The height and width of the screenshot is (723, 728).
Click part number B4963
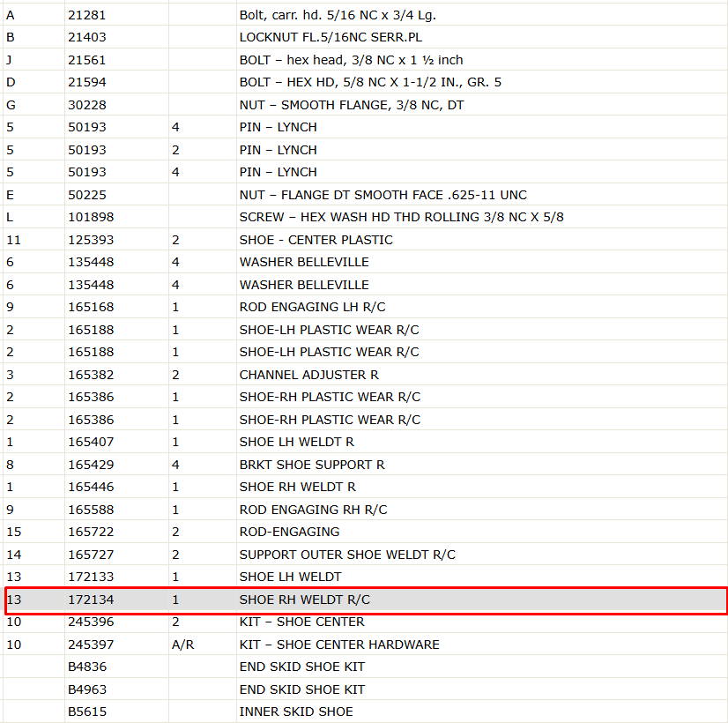pos(87,689)
